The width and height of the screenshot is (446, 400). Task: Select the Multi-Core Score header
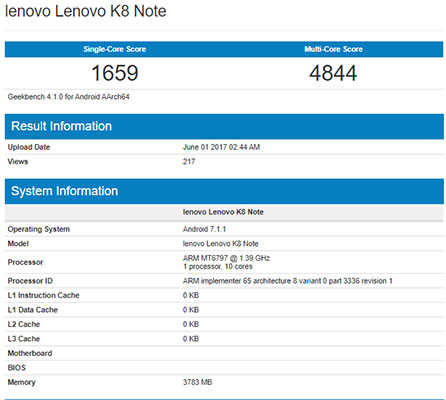(x=333, y=49)
